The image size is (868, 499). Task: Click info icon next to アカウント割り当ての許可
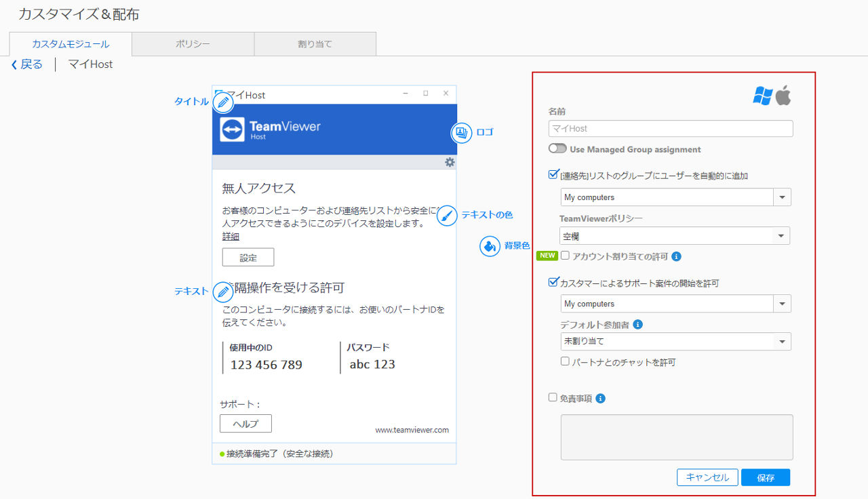[x=676, y=256]
